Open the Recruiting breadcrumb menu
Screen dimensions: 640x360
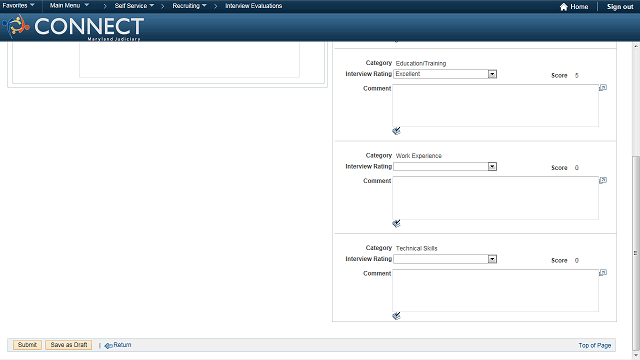pyautogui.click(x=189, y=6)
